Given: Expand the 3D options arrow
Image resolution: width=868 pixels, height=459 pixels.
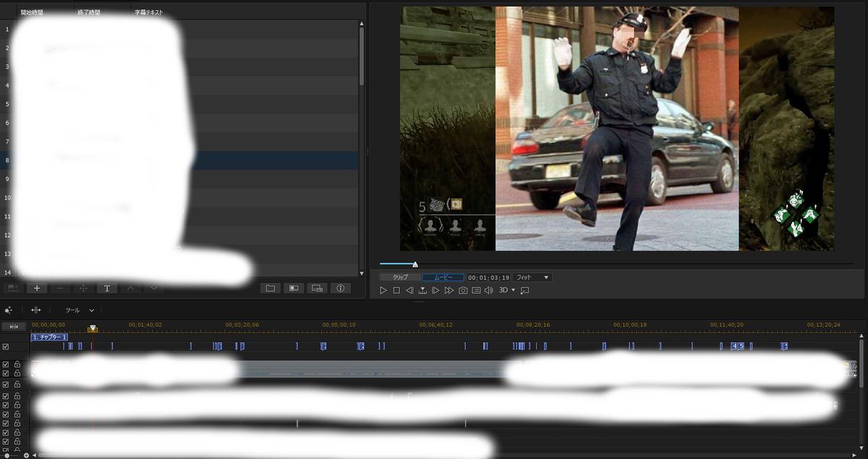Looking at the screenshot, I should (514, 290).
